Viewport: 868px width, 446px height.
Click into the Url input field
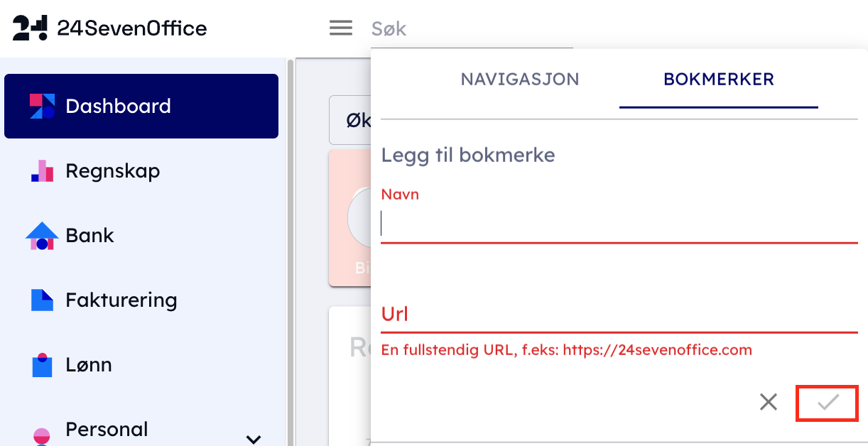pos(618,314)
